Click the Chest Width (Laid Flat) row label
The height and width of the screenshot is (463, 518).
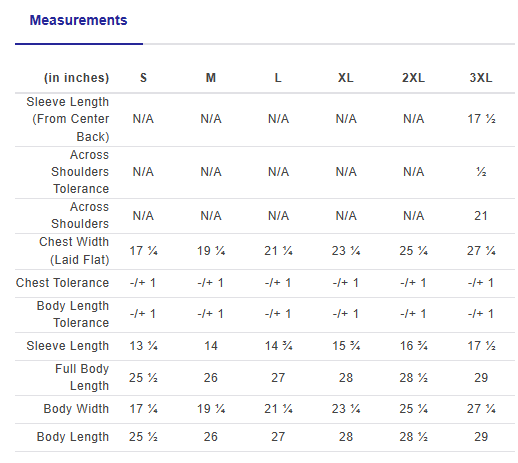coord(74,251)
